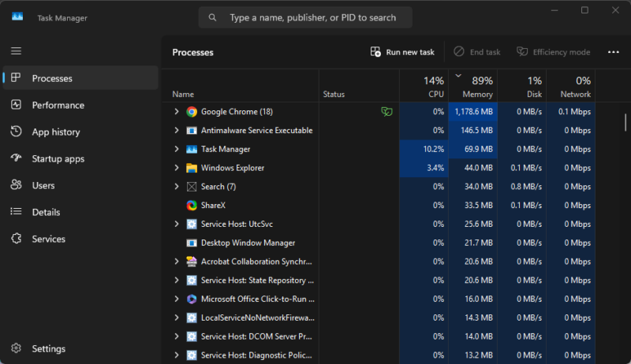Click the Performance sidebar icon
The image size is (631, 364).
pyautogui.click(x=16, y=105)
